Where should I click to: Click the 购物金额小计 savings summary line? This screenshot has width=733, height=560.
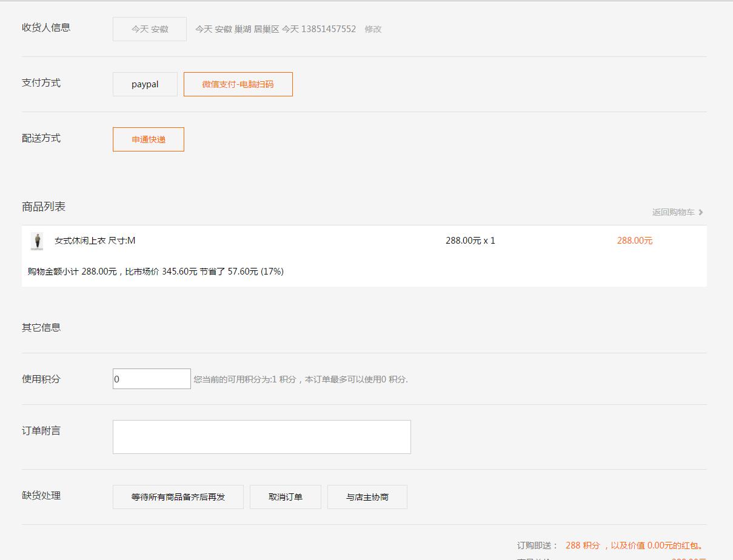[x=156, y=272]
